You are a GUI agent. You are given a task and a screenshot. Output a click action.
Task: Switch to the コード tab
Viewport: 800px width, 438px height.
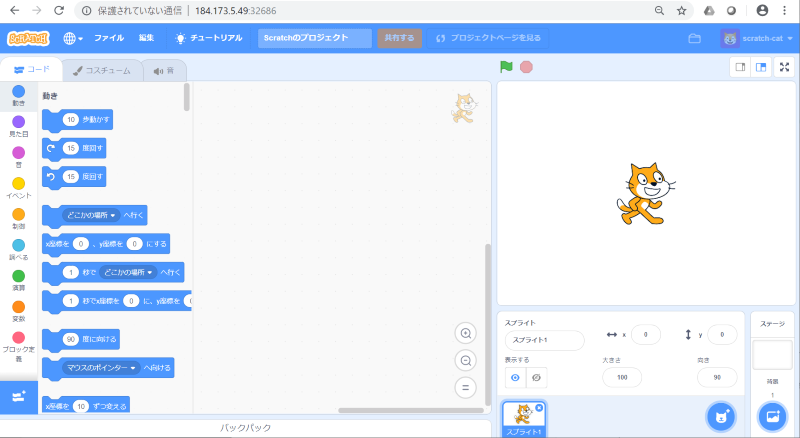pos(32,69)
